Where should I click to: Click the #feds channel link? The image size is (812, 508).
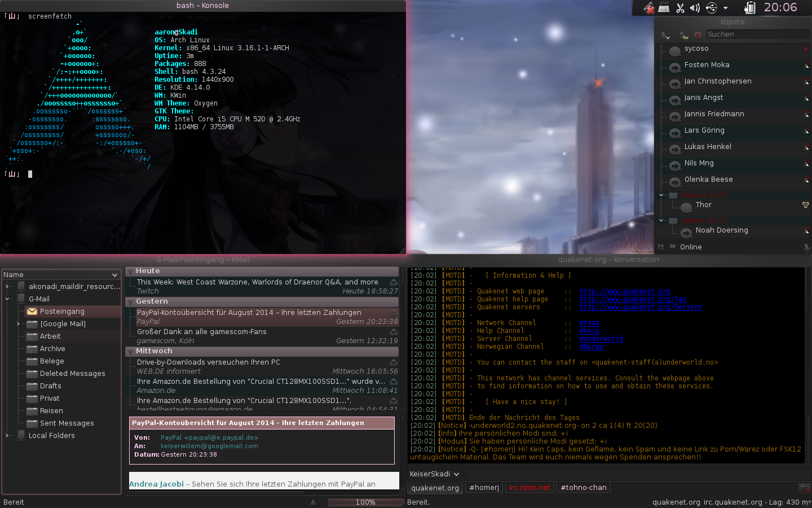click(589, 323)
